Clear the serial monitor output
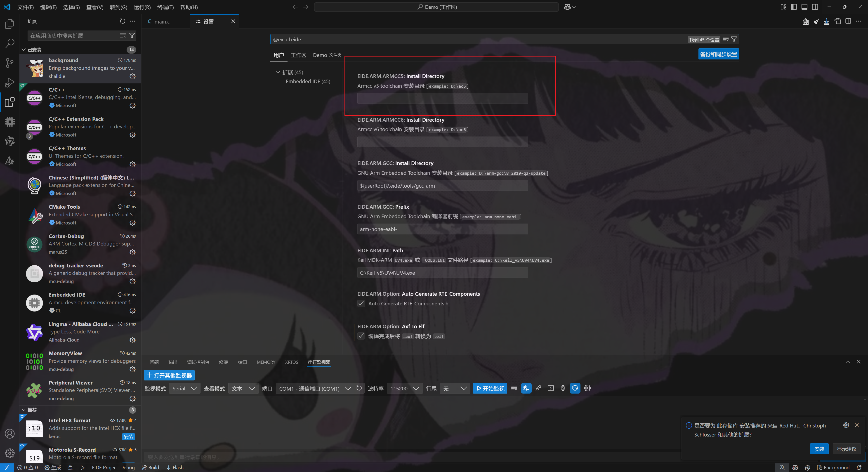This screenshot has width=868, height=472. point(514,388)
